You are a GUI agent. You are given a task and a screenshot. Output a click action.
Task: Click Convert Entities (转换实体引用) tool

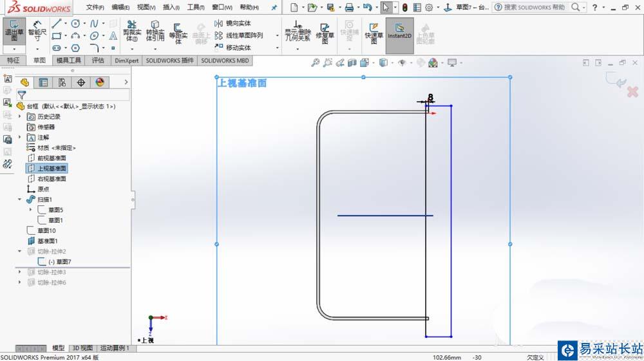pyautogui.click(x=155, y=31)
